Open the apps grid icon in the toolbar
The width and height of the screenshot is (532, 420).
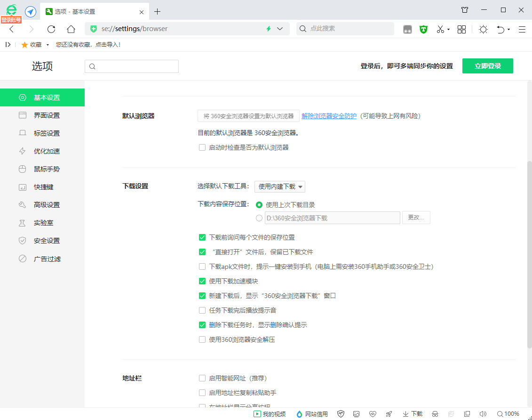(x=461, y=29)
